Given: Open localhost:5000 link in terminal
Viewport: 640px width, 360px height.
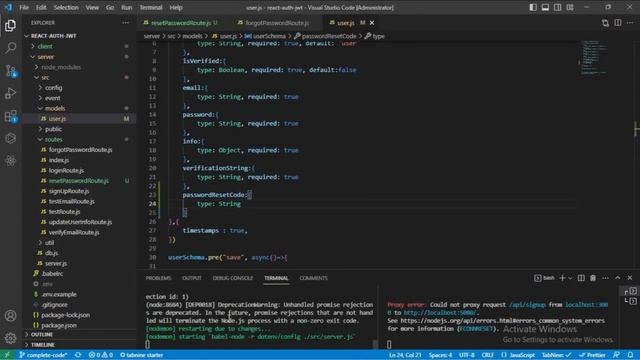Looking at the screenshot, I should pos(440,313).
